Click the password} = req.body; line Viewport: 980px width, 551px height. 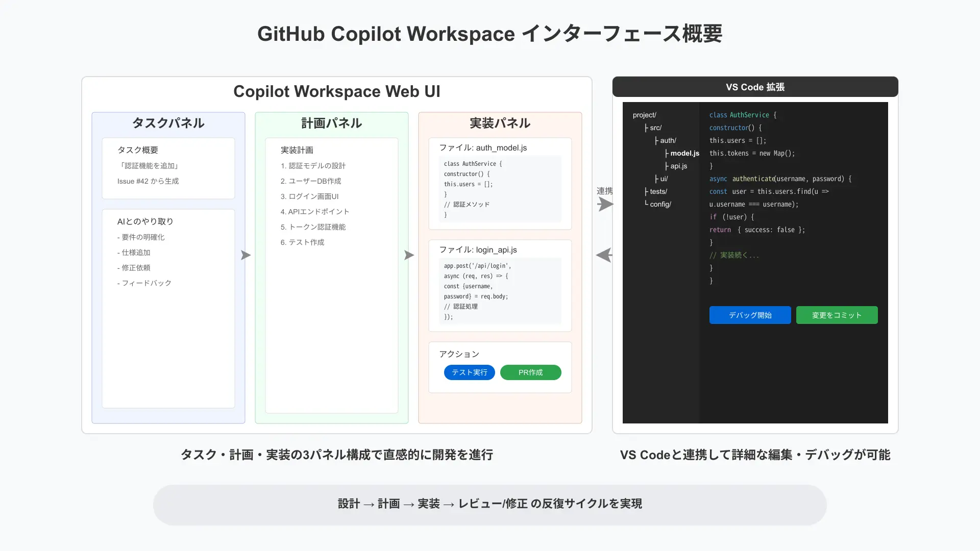coord(476,296)
